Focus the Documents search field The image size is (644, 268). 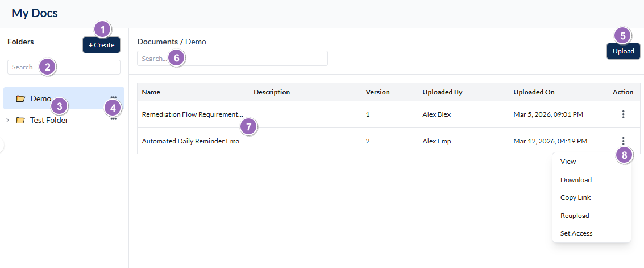coord(232,59)
